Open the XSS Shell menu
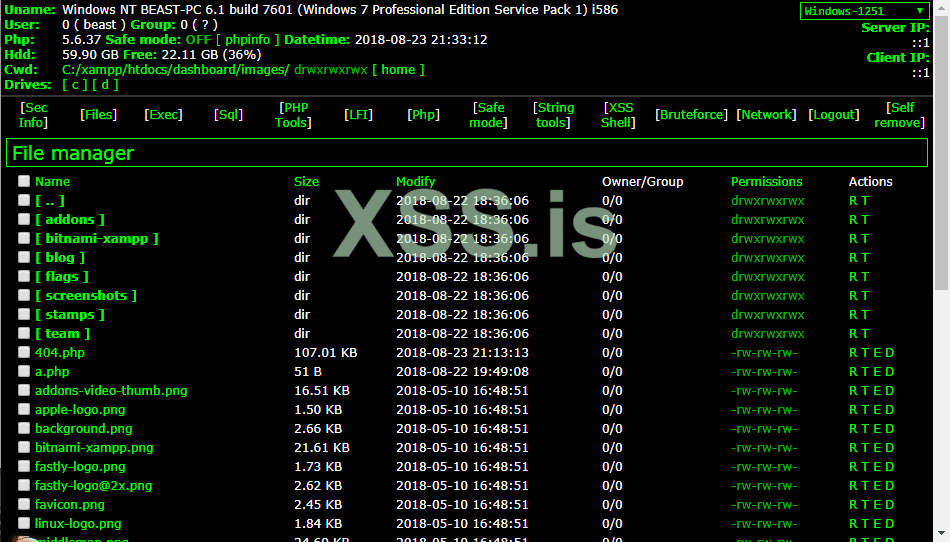Screen dimensions: 950x542 click(618, 115)
